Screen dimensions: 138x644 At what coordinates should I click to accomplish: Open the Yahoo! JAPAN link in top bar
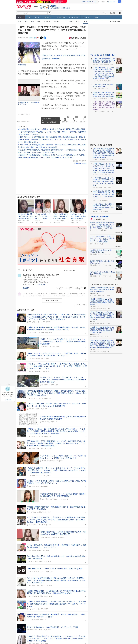pyautogui.click(x=86, y=2)
